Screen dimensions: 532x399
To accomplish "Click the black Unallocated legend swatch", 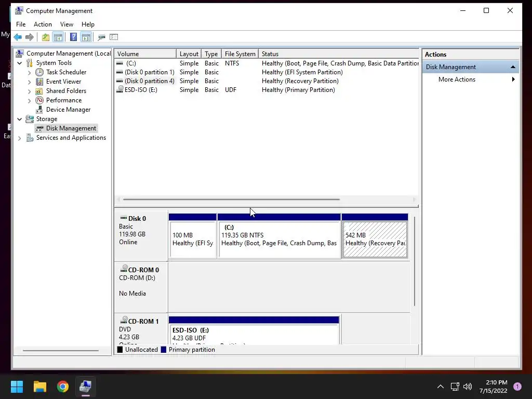I will 120,350.
